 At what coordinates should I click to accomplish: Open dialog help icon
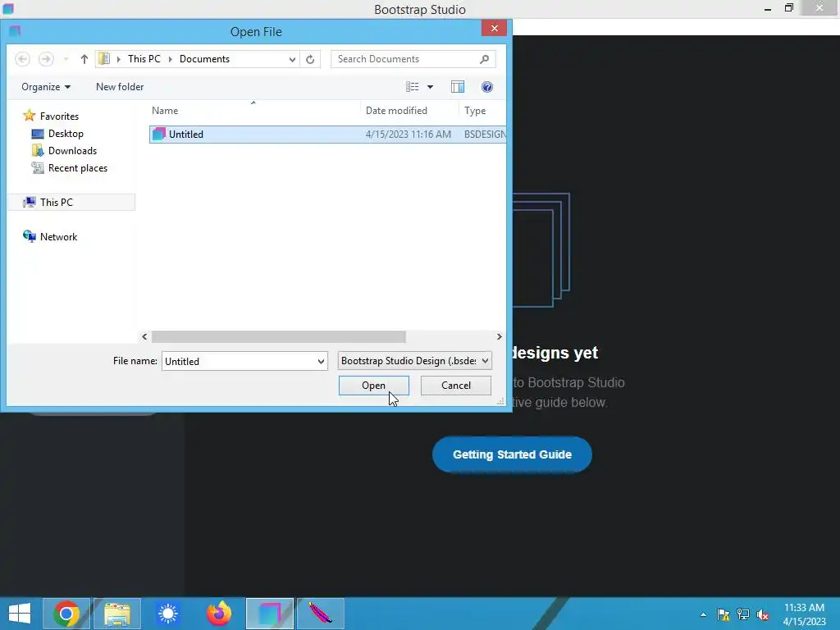pos(487,87)
